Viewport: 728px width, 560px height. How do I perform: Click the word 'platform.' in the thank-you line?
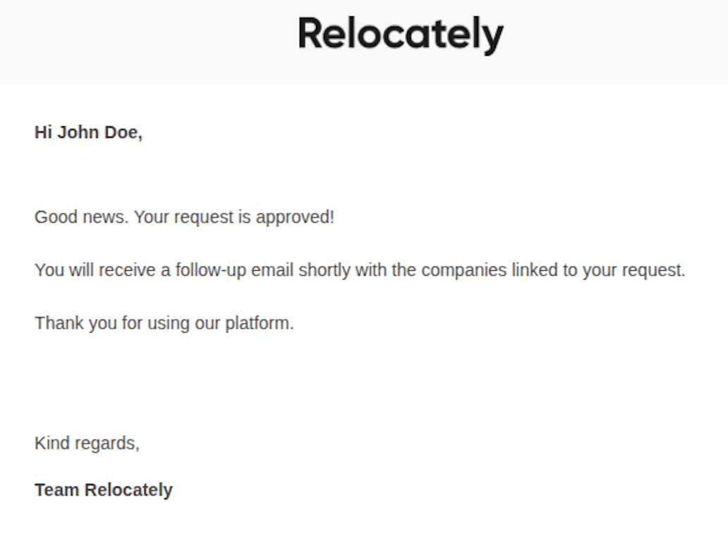(260, 324)
